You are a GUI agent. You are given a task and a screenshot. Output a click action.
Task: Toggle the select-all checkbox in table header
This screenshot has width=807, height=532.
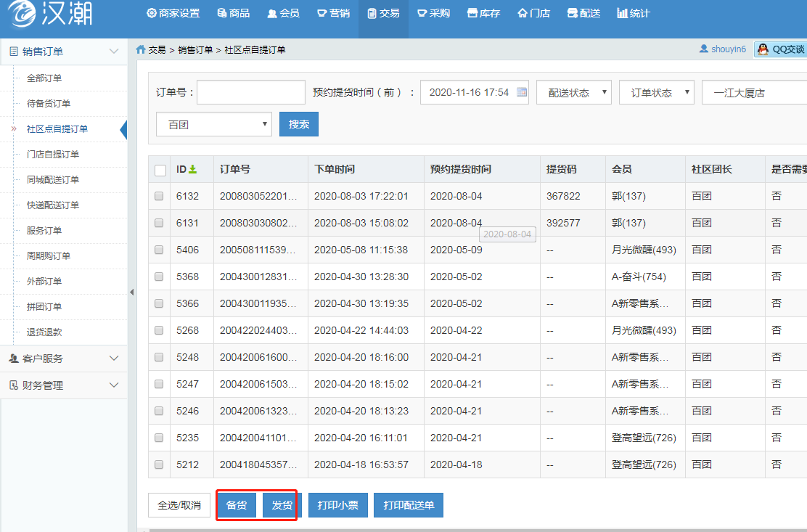[x=160, y=170]
